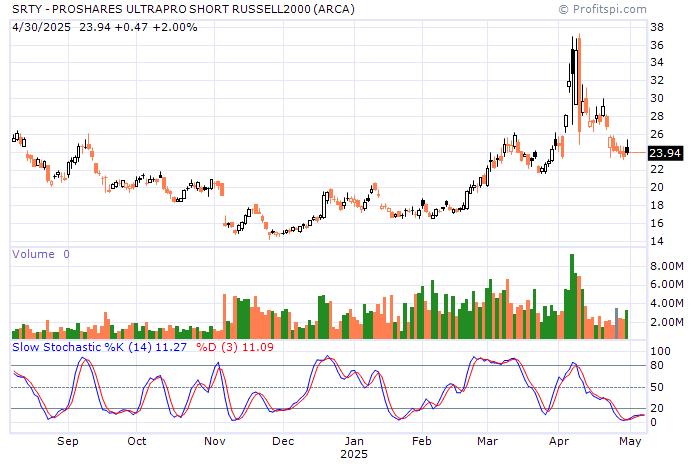Click the Mar month label on time axis
Image resolution: width=700 pixels, height=464 pixels.
(x=488, y=441)
